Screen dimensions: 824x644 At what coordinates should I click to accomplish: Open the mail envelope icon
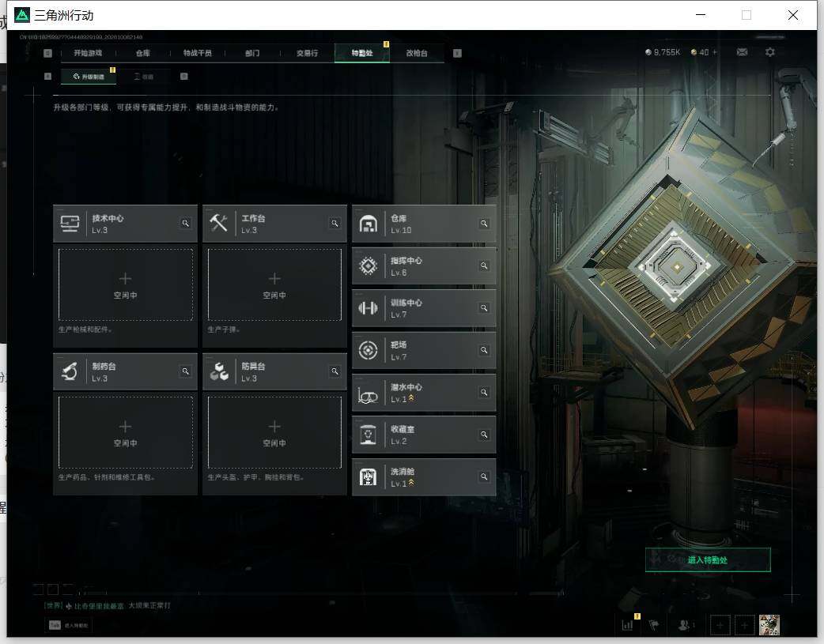[x=742, y=52]
